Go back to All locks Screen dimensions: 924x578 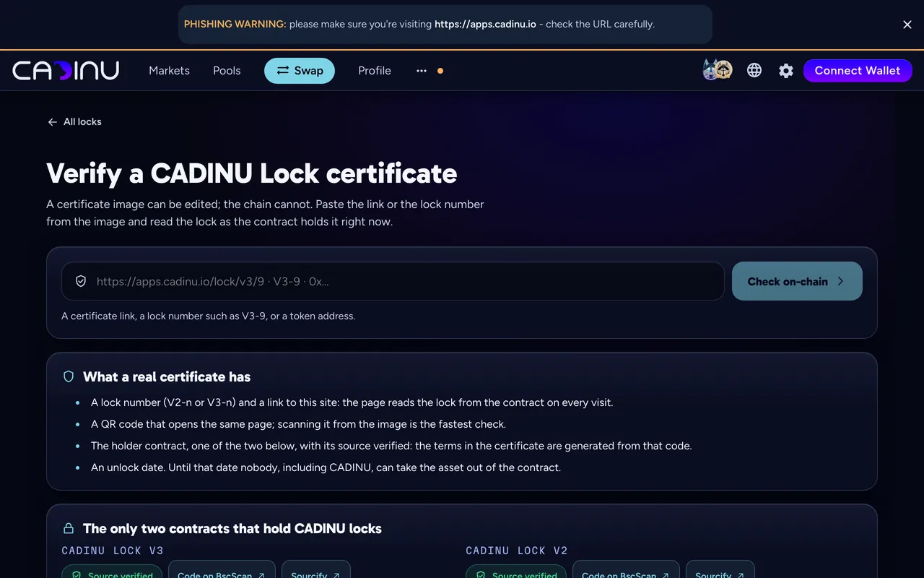pyautogui.click(x=74, y=122)
